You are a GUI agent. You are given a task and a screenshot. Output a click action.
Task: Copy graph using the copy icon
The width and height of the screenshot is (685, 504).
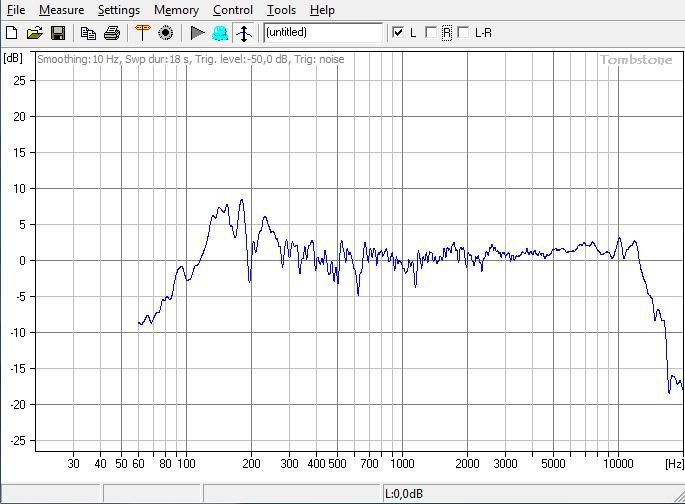click(x=88, y=33)
